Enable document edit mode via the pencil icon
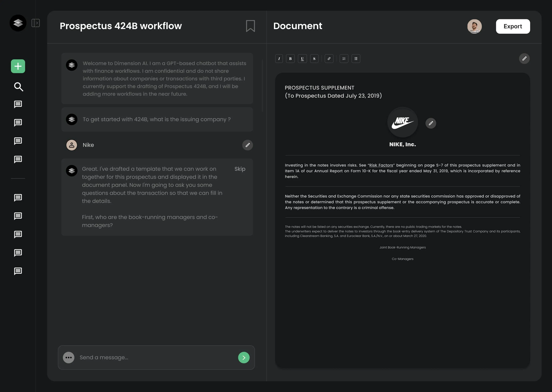The width and height of the screenshot is (552, 392). coord(524,58)
